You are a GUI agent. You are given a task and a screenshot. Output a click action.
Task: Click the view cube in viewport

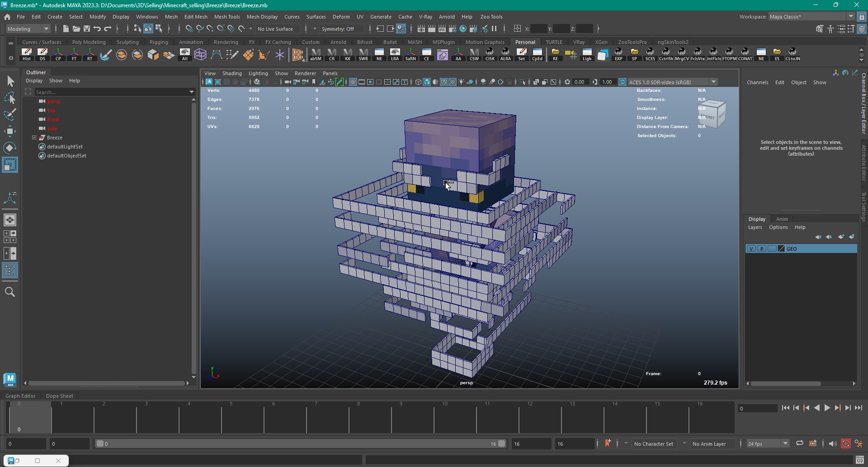[x=712, y=114]
